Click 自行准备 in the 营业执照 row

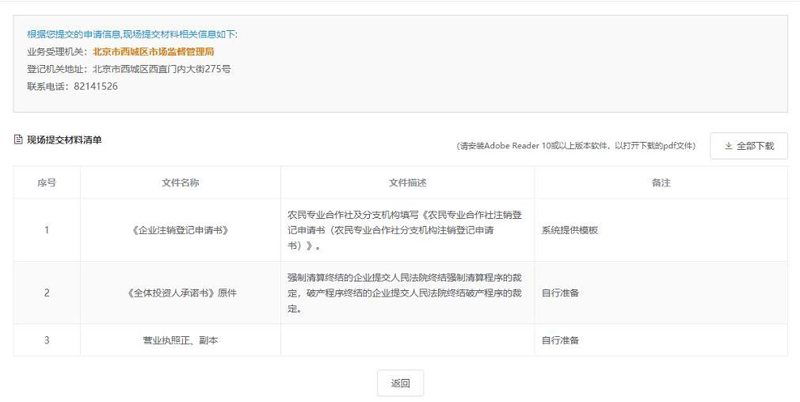point(560,340)
